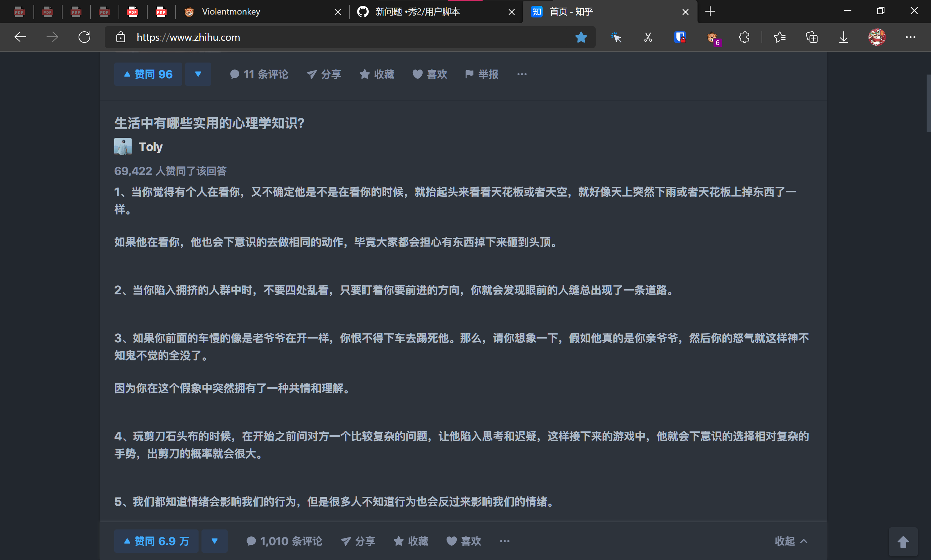Click 收藏 in the bottom action bar
This screenshot has height=560, width=931.
click(411, 541)
